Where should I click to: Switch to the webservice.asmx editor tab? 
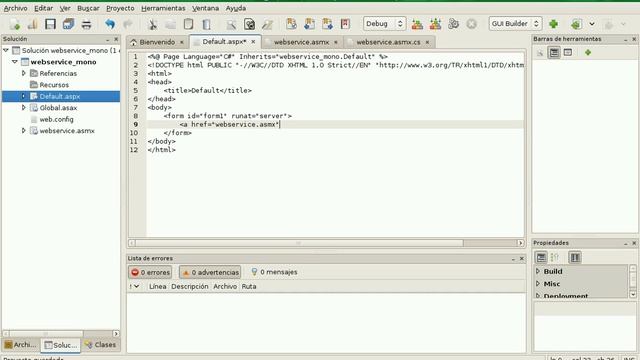[x=301, y=42]
